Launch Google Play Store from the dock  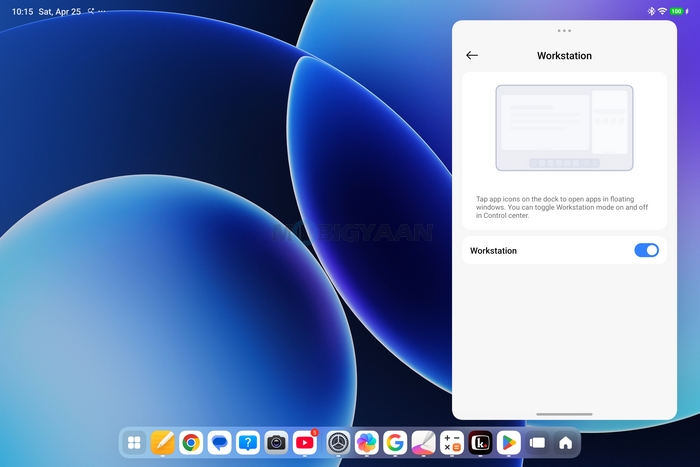click(509, 442)
